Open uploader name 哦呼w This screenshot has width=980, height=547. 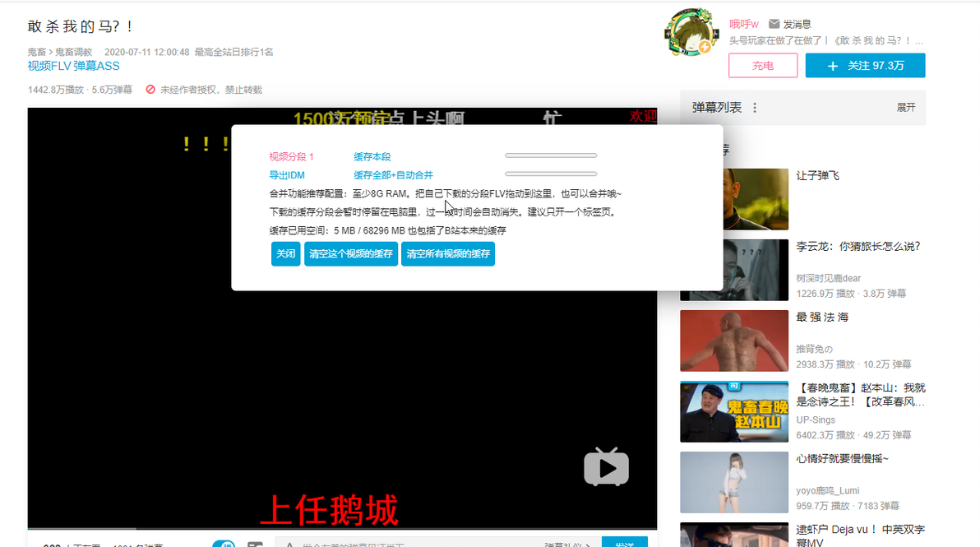point(744,24)
